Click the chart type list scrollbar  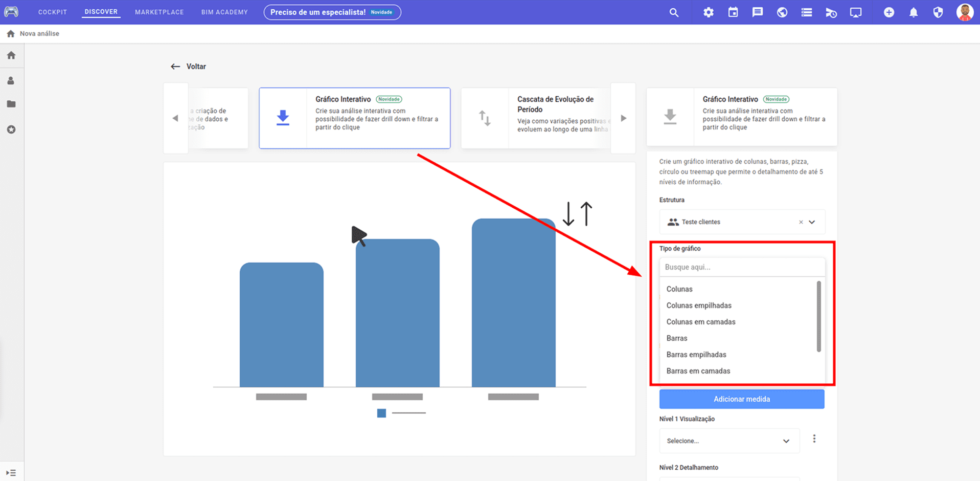(x=818, y=316)
